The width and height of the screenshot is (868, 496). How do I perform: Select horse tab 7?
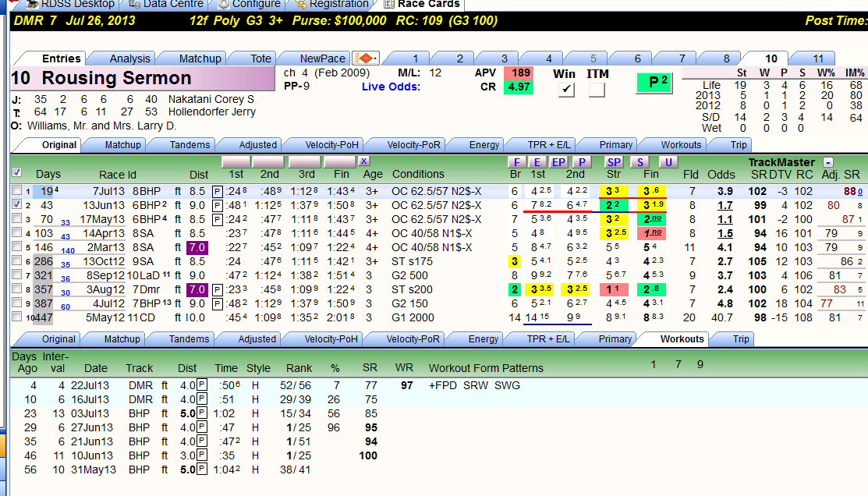tap(682, 58)
